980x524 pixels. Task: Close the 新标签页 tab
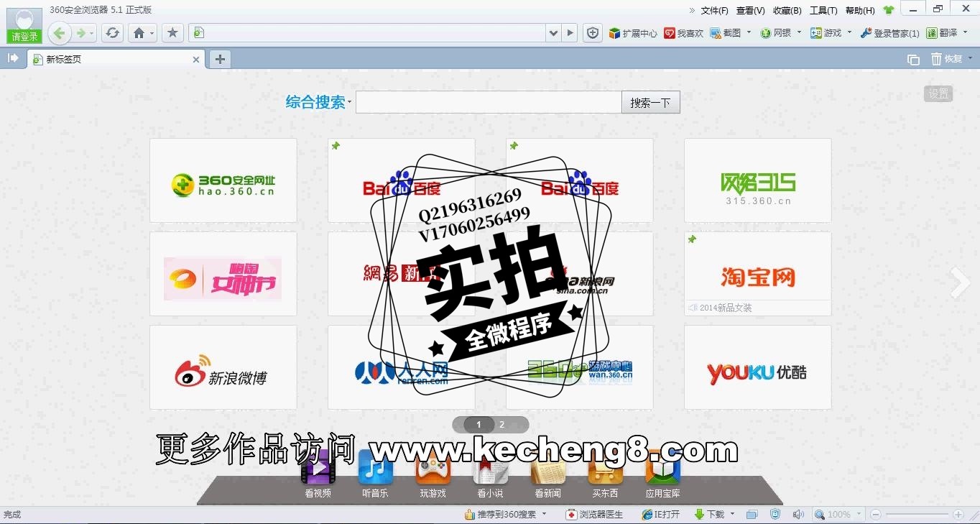196,60
